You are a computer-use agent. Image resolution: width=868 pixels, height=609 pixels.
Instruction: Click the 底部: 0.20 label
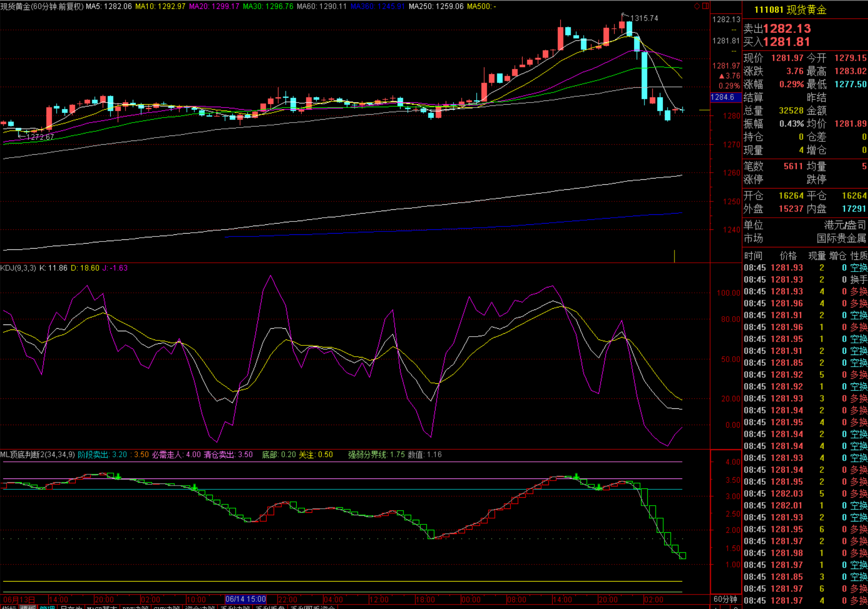(279, 454)
